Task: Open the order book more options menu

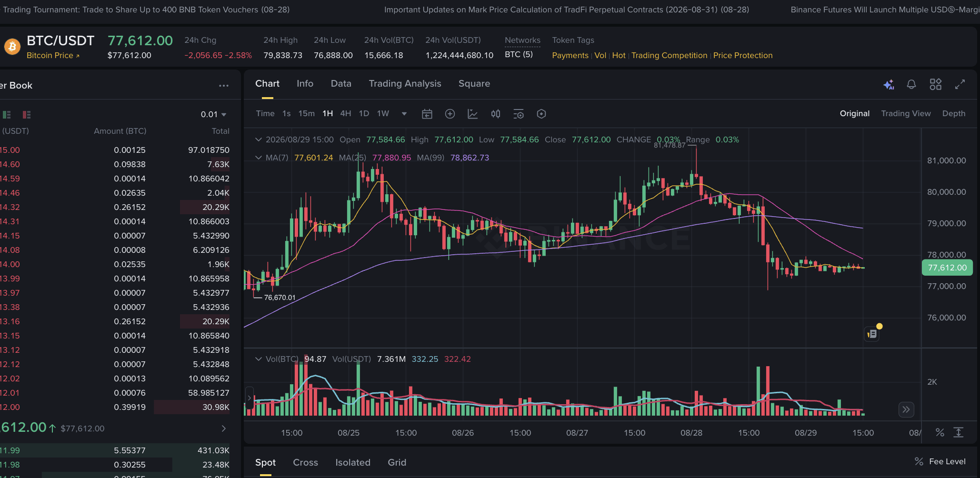Action: pos(224,86)
